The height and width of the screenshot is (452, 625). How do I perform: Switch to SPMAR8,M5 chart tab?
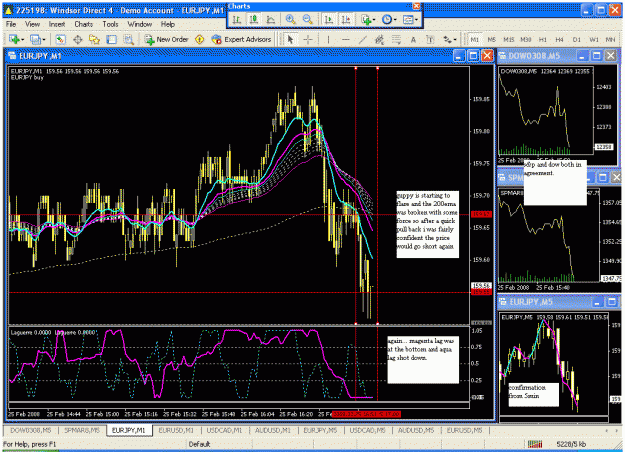82,430
